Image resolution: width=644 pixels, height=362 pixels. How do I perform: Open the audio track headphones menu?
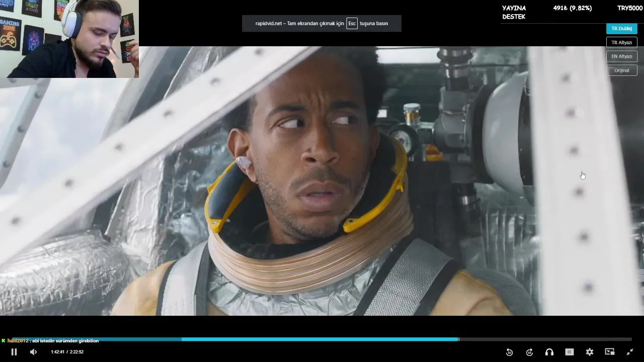coord(549,352)
